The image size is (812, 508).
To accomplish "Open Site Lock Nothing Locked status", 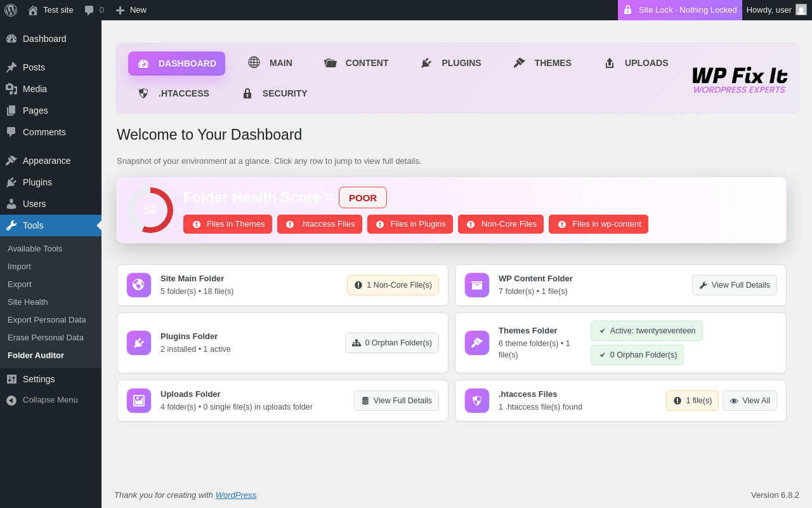I will pos(680,10).
